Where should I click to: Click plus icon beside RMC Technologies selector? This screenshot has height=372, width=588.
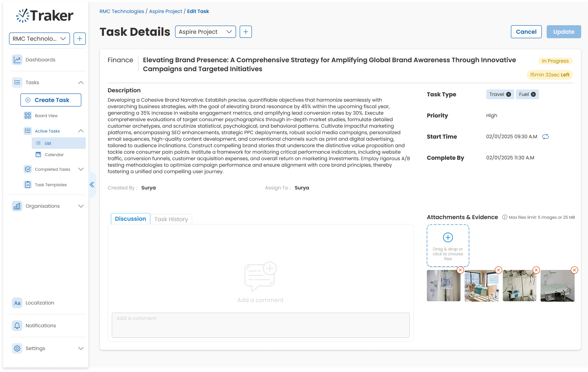[x=80, y=39]
